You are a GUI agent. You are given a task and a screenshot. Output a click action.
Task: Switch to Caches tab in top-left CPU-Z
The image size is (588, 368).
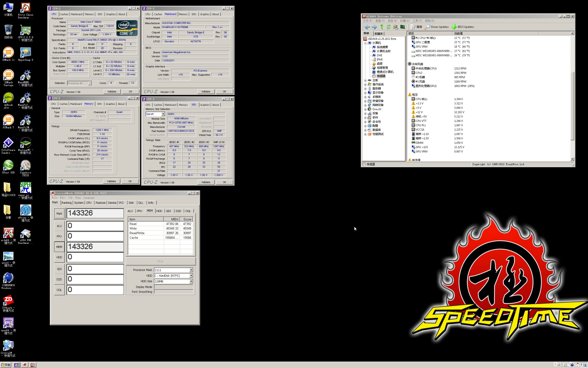[64, 14]
